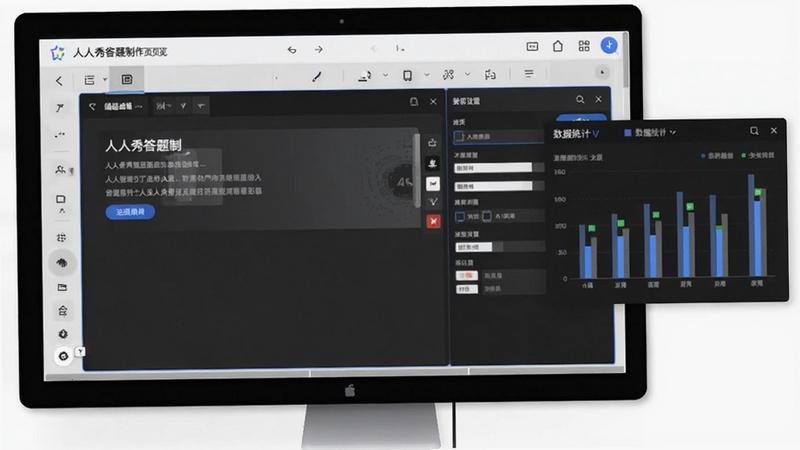The width and height of the screenshot is (800, 450).
Task: Tick the checkbox inside the settings input field
Action: click(x=459, y=136)
